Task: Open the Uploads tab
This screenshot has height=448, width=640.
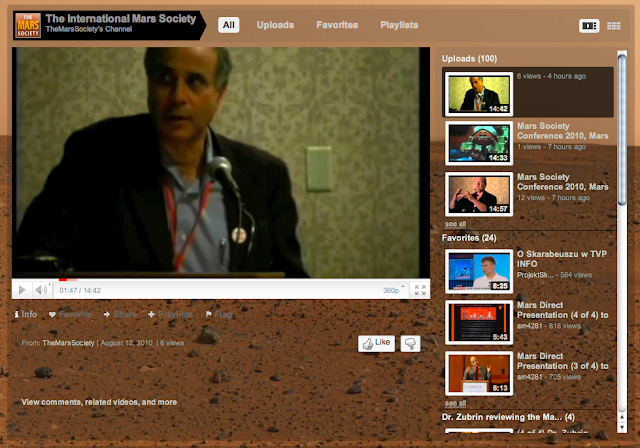Action: click(x=275, y=25)
